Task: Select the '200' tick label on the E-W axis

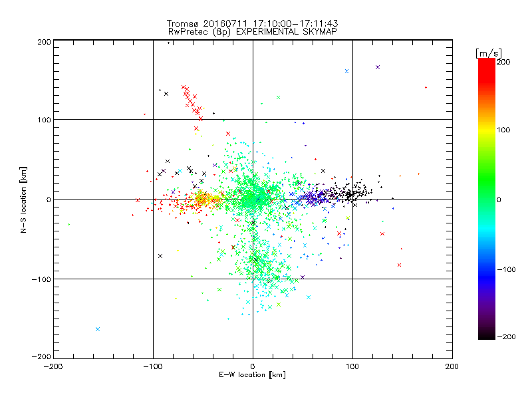Action: click(x=452, y=366)
